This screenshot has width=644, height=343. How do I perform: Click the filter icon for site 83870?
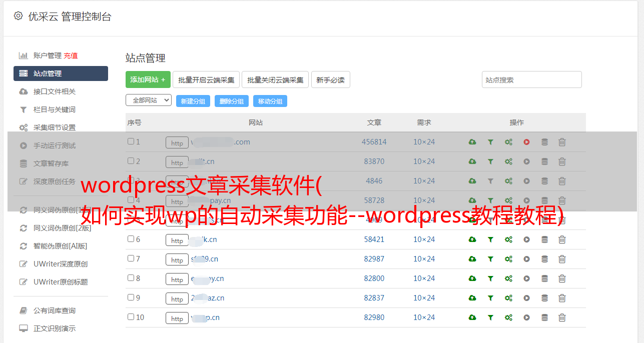tap(490, 161)
